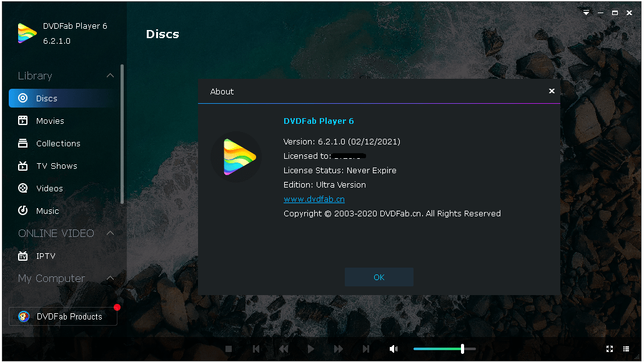
Task: Click the DVDFab Player 6 sidebar logo
Action: point(27,33)
